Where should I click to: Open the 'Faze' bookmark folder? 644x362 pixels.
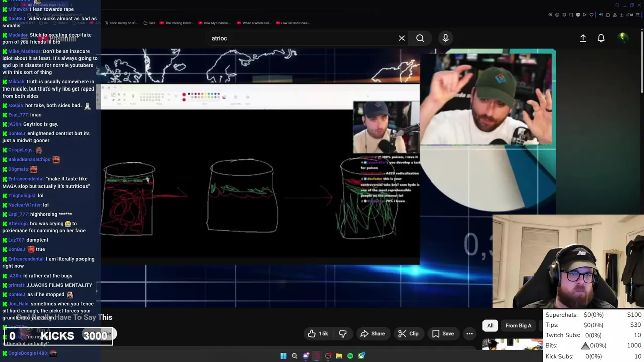coord(149,23)
